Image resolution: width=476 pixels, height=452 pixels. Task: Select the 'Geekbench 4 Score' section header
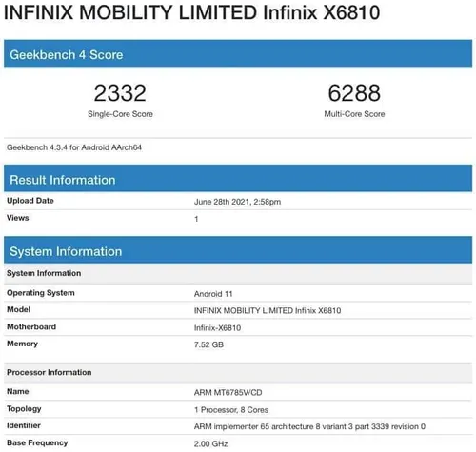238,53
